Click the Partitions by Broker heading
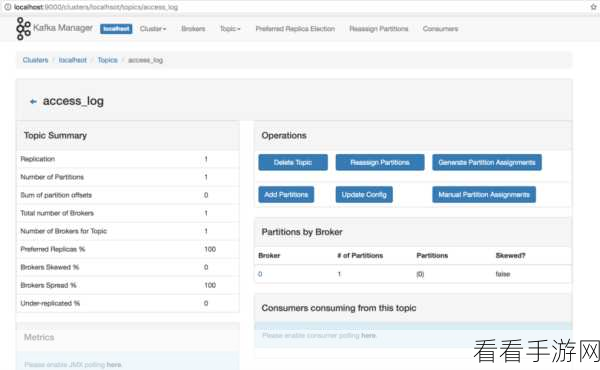This screenshot has height=370, width=600. pos(302,232)
